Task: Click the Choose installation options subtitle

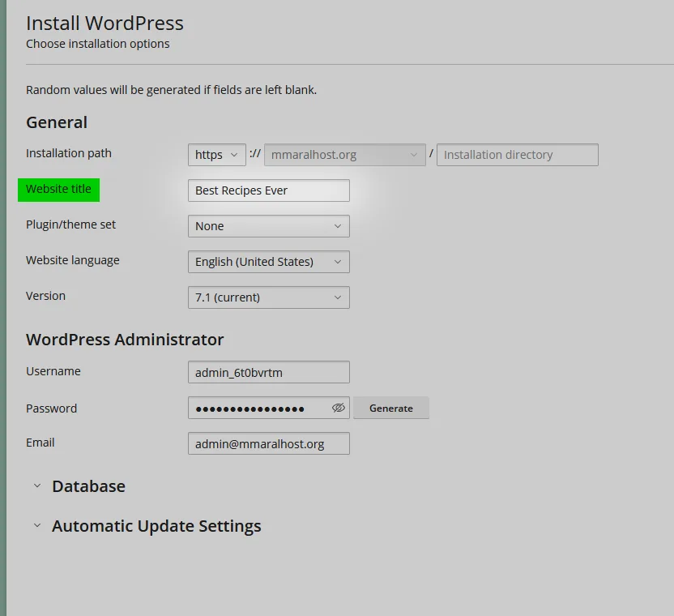Action: (x=97, y=44)
